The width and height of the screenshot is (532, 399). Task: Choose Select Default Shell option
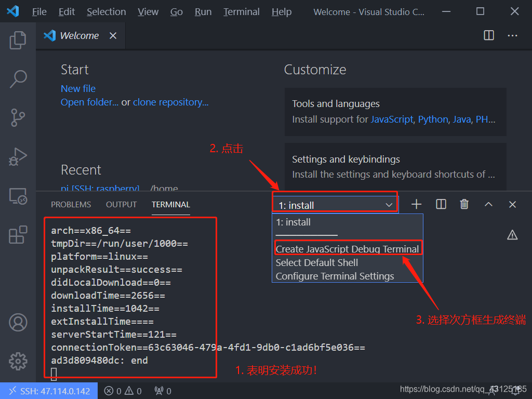[x=316, y=262]
